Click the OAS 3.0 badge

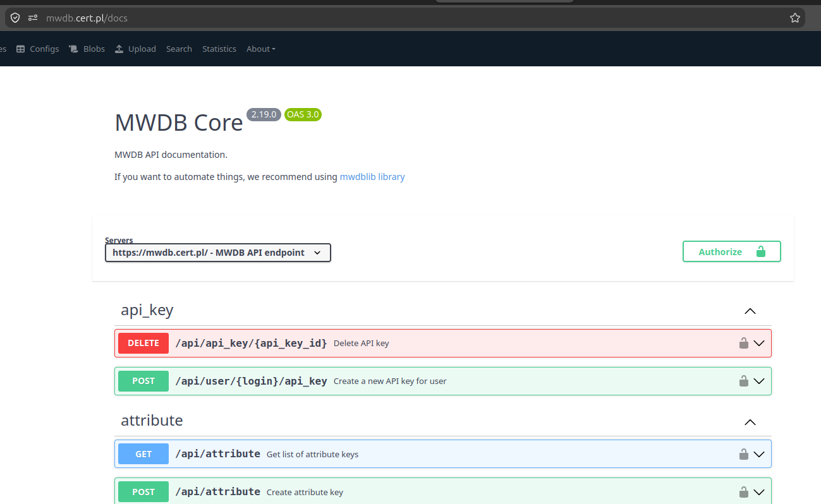click(x=303, y=114)
